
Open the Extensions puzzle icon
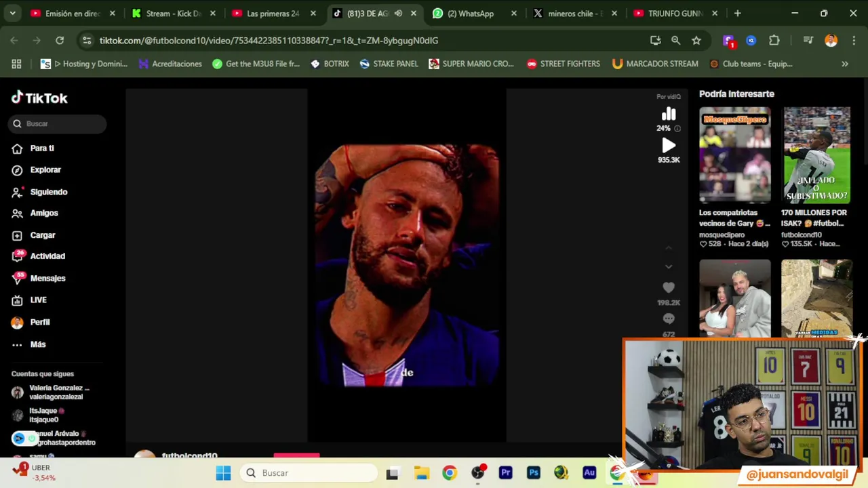774,41
